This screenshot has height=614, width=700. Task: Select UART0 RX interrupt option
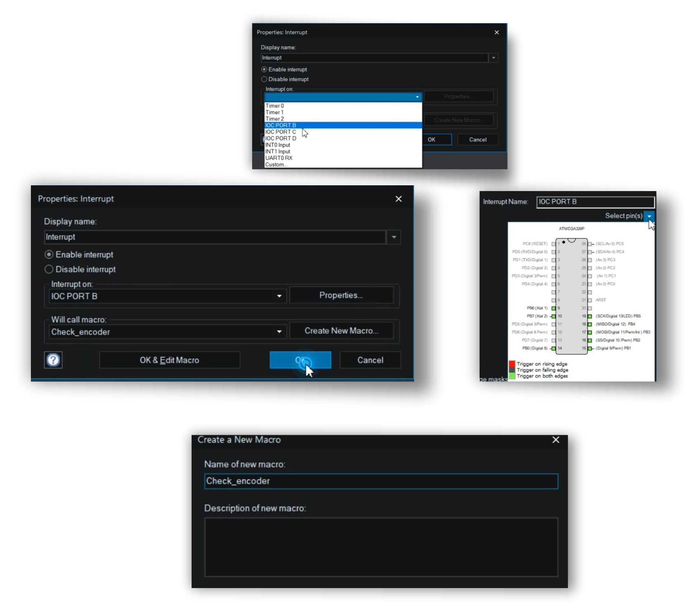343,158
